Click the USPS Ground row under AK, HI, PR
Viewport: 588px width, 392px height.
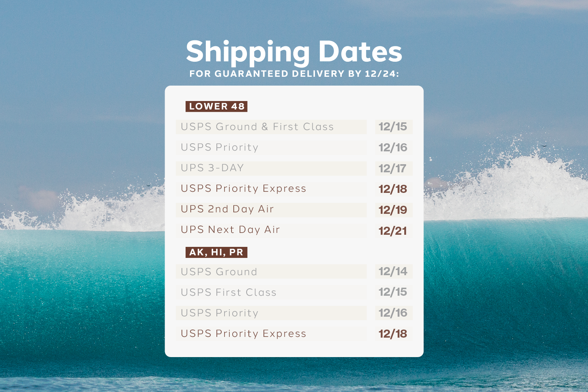pos(219,272)
